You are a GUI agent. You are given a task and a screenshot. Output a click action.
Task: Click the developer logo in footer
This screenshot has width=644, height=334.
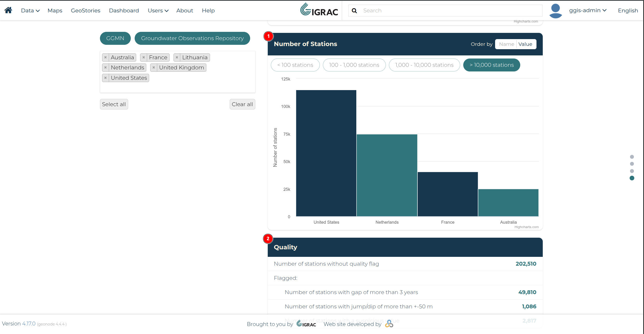pos(389,324)
